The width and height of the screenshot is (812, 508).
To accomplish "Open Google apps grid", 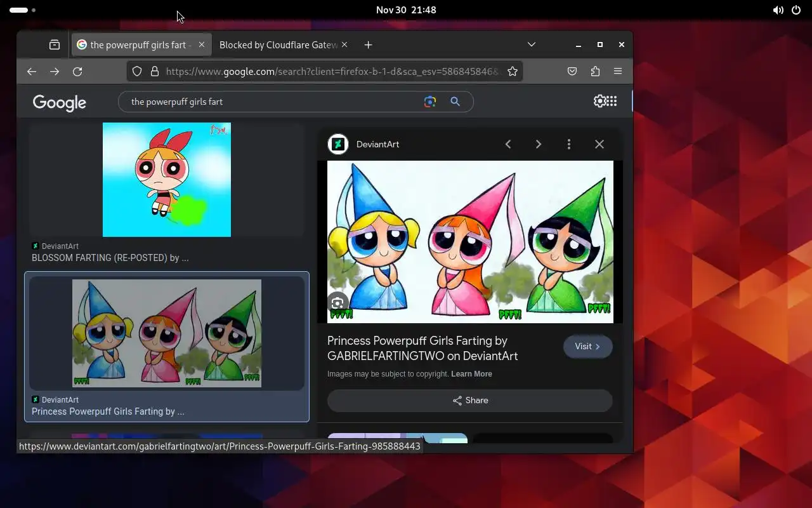I will pyautogui.click(x=612, y=101).
